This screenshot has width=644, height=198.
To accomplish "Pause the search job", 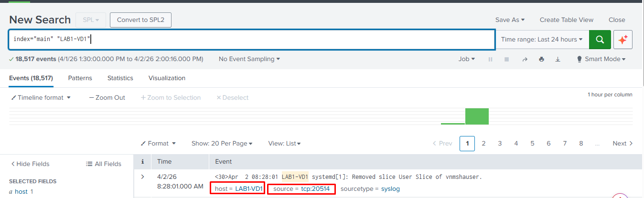I will [490, 59].
